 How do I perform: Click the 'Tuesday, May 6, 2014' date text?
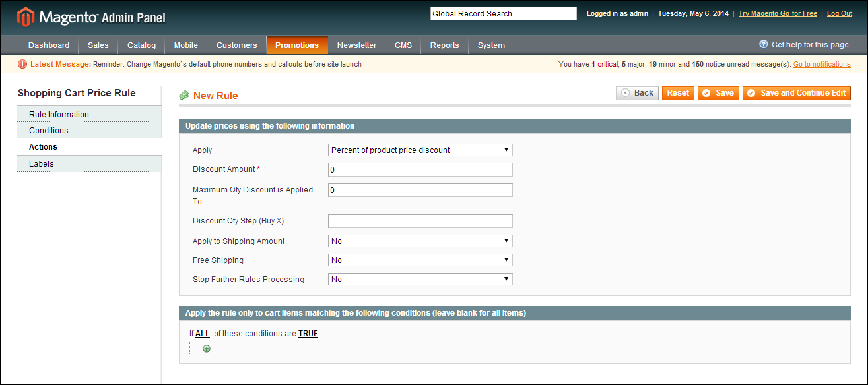694,14
